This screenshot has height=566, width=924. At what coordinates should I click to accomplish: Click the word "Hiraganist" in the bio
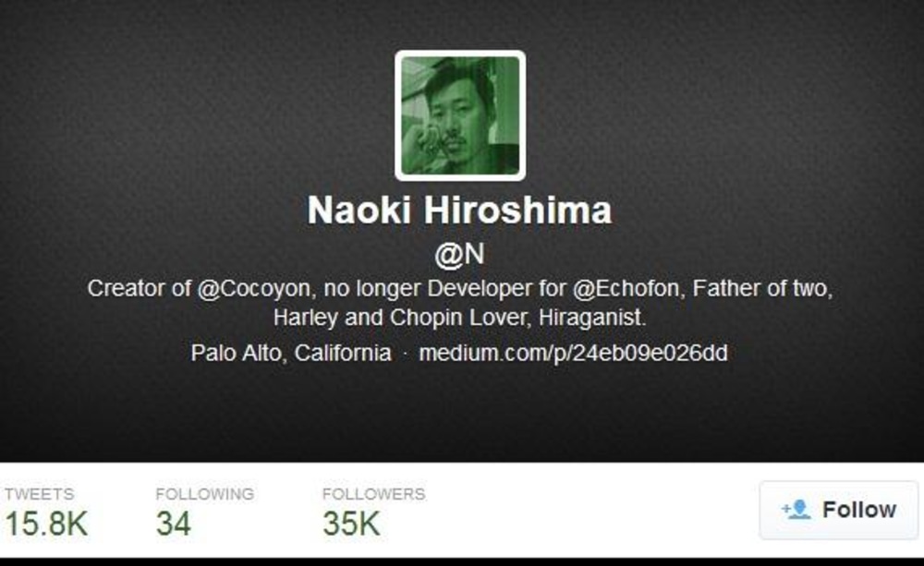coord(590,318)
